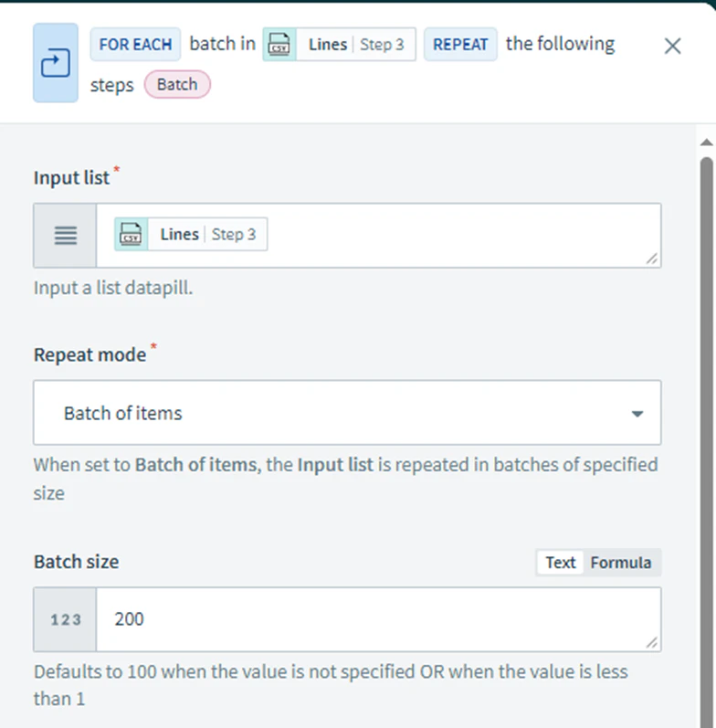Click the CSV icon in Input list pill

132,234
